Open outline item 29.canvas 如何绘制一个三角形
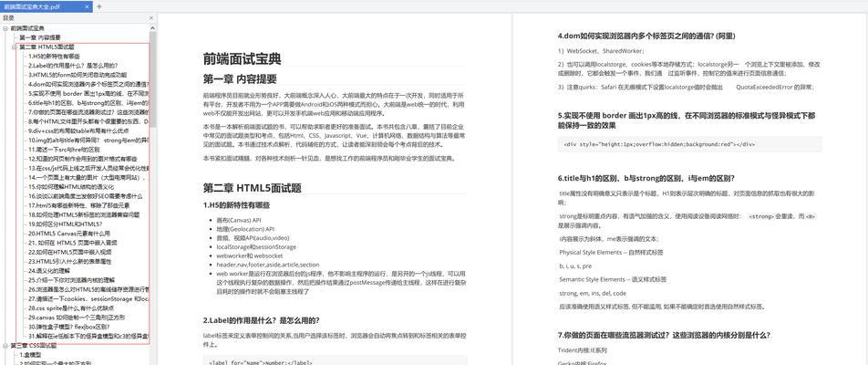This screenshot has height=365, width=868. [77, 318]
